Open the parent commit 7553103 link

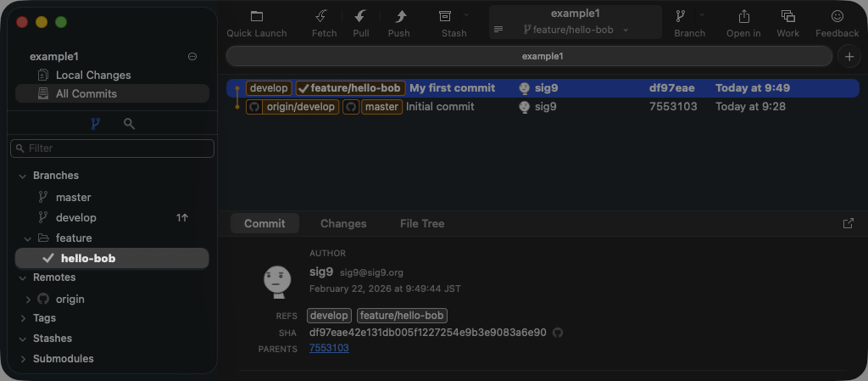tap(329, 348)
